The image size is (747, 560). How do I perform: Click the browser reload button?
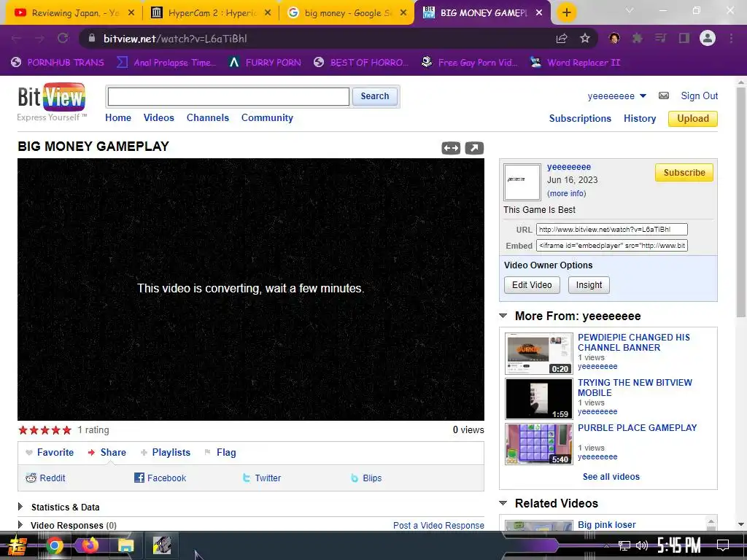pyautogui.click(x=63, y=39)
